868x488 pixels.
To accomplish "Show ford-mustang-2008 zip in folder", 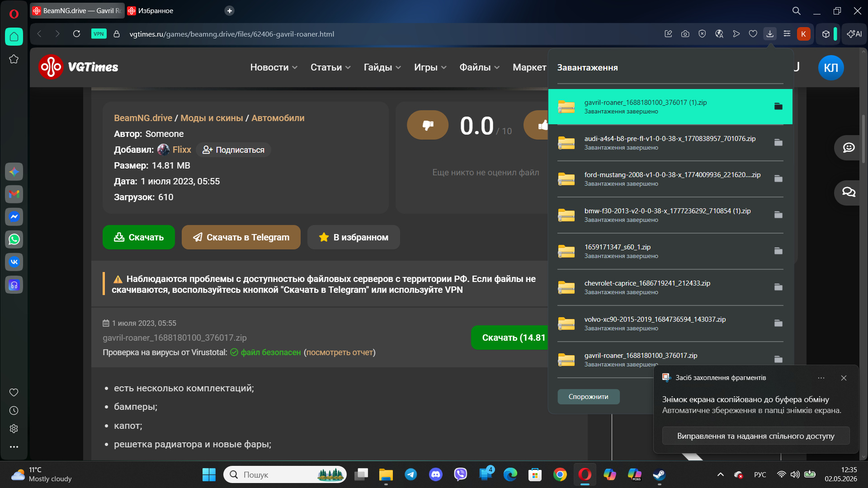I will 778,178.
